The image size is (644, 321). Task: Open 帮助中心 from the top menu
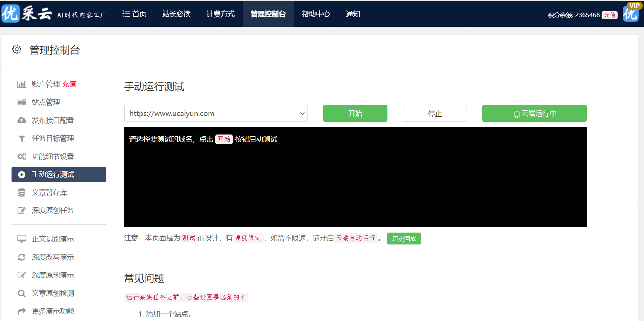coord(316,14)
